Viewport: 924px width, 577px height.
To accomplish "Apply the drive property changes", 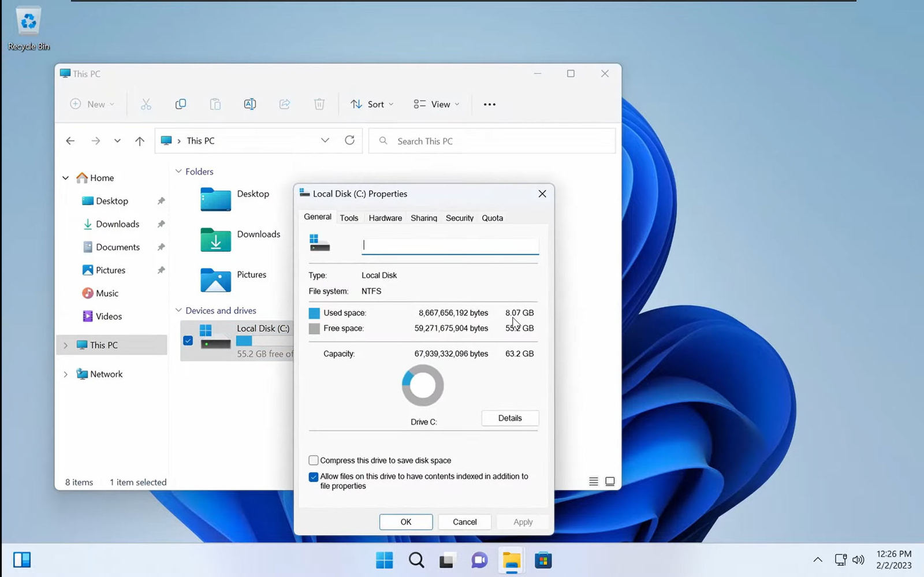I will tap(522, 522).
